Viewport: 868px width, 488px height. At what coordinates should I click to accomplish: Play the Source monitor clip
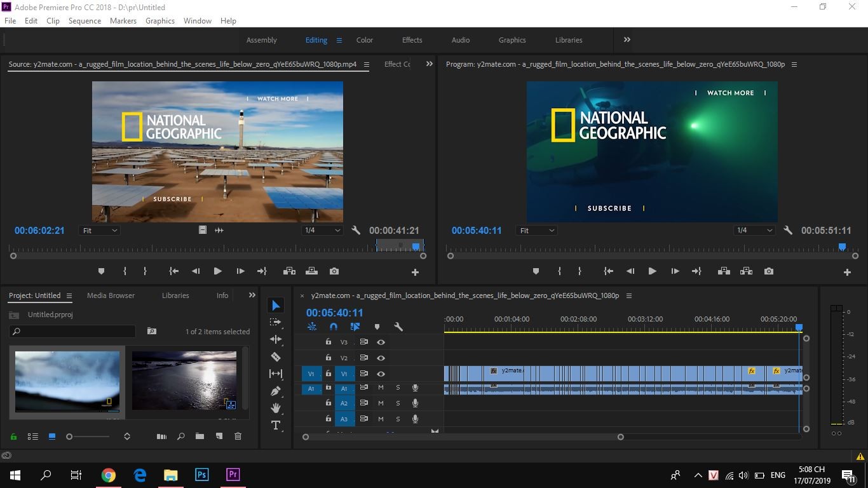click(217, 271)
